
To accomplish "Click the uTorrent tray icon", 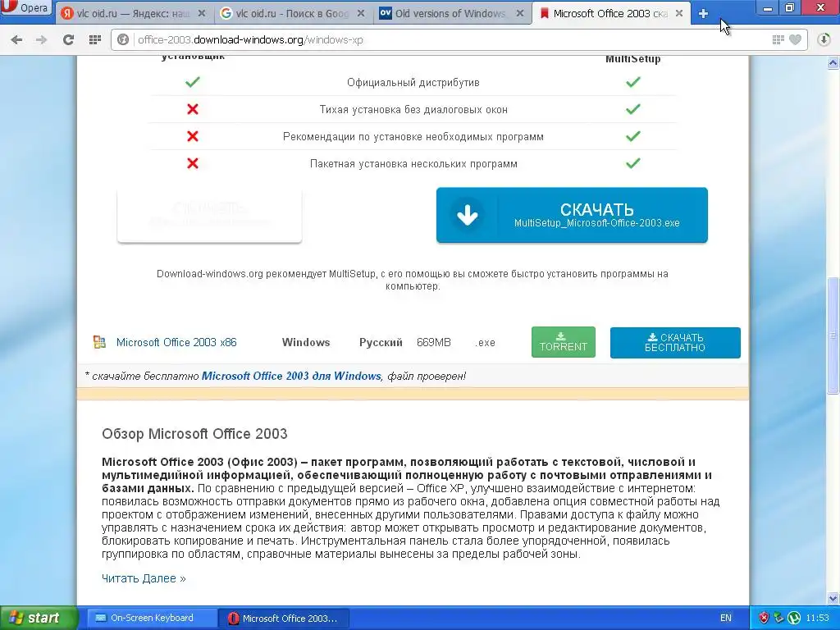I will tap(794, 618).
